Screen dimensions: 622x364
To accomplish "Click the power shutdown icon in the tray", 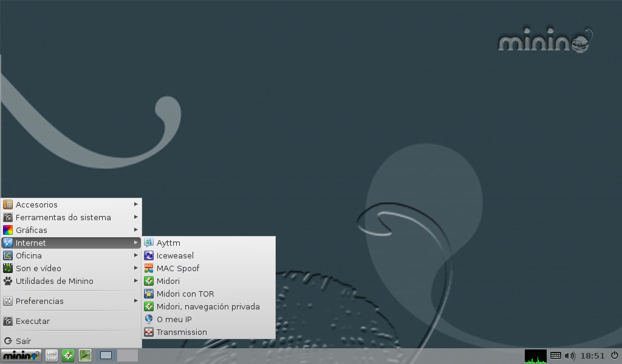I will click(615, 356).
